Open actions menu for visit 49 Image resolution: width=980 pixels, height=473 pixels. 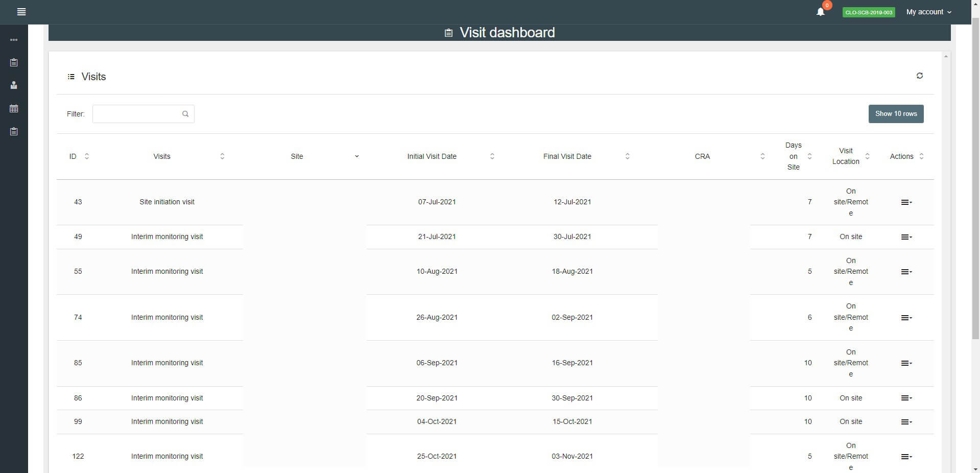906,237
